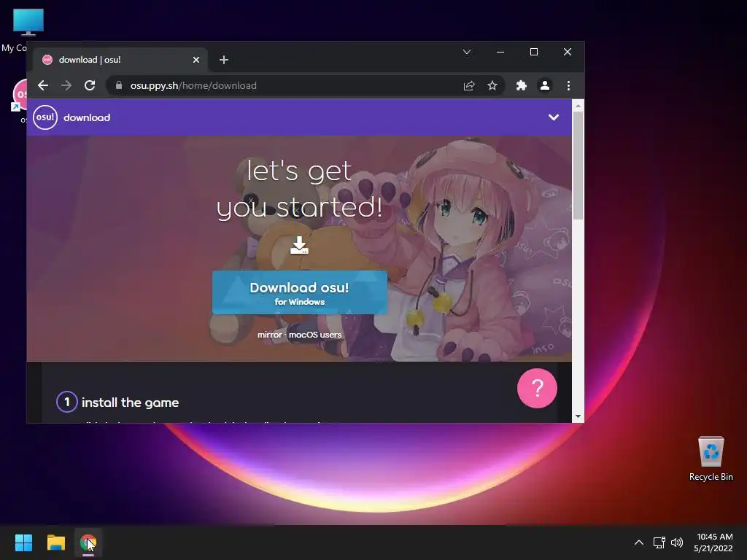Open the Windows Start menu
Screen dimensions: 747x560
[23, 542]
